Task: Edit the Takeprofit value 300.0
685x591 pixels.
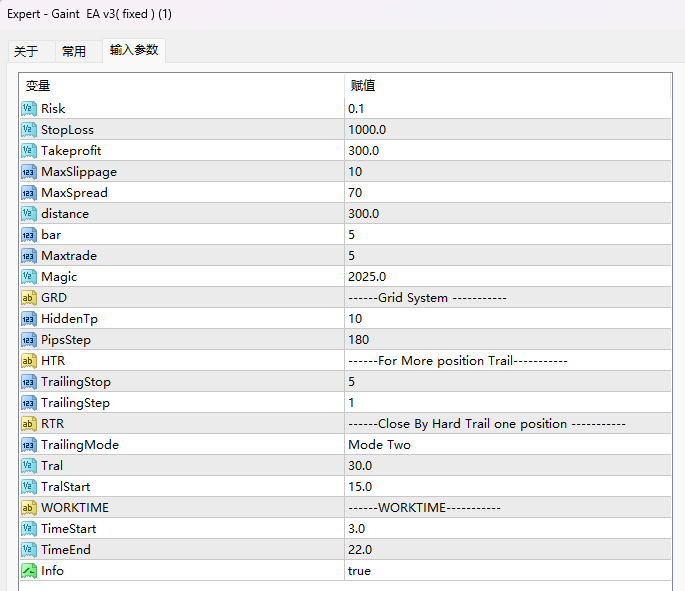Action: point(363,150)
